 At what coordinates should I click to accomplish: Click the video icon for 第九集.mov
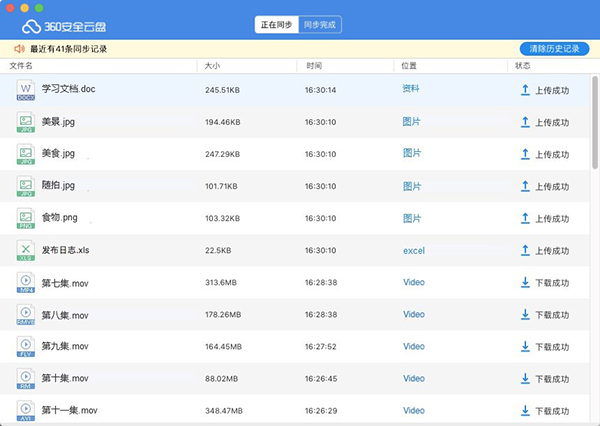[x=26, y=346]
